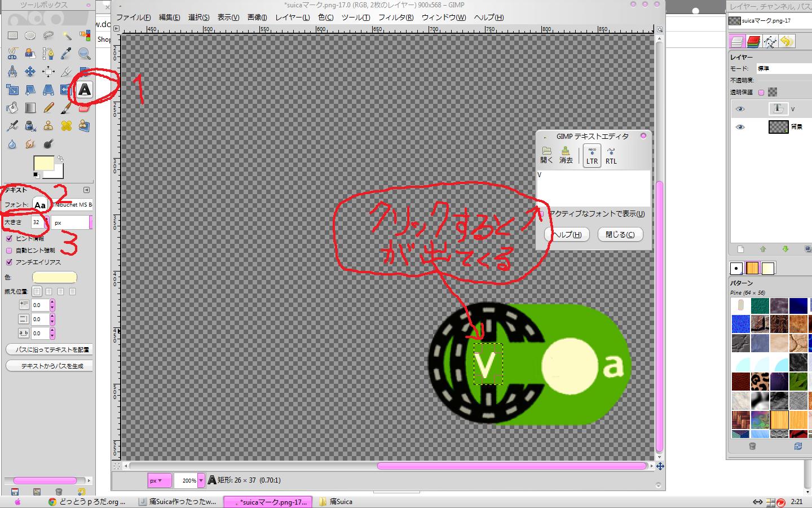
Task: Select the Shear tool
Action: 30,90
